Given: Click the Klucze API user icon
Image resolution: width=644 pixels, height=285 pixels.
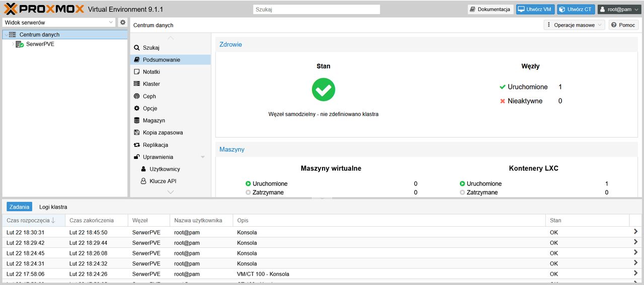Looking at the screenshot, I should [143, 181].
